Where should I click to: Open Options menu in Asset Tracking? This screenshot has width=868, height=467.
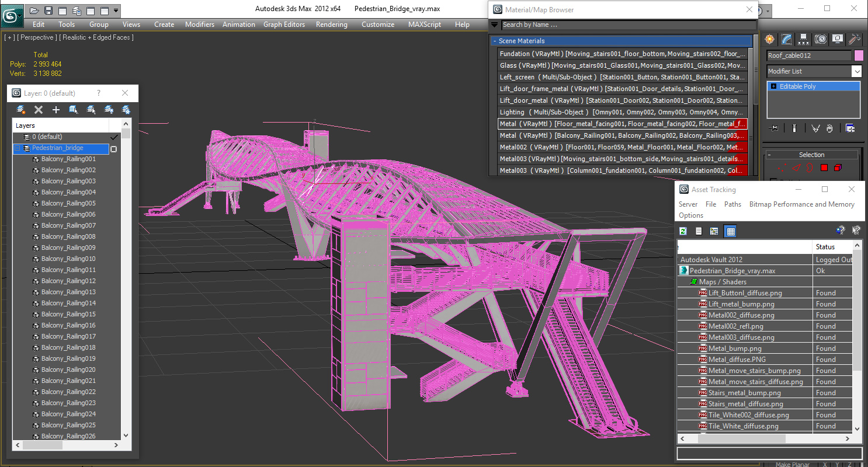pyautogui.click(x=691, y=215)
